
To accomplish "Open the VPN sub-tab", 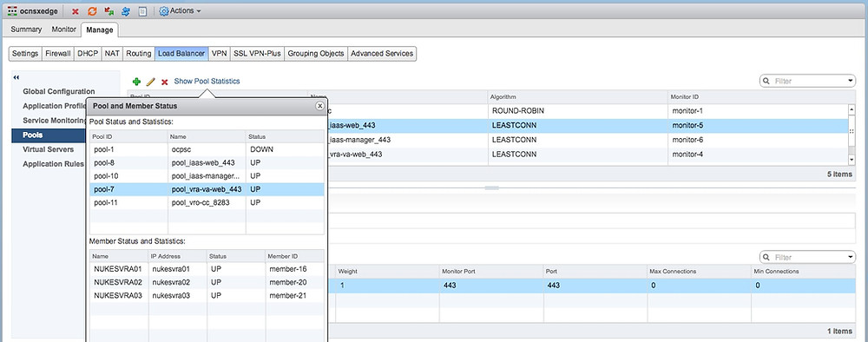I will click(x=220, y=54).
